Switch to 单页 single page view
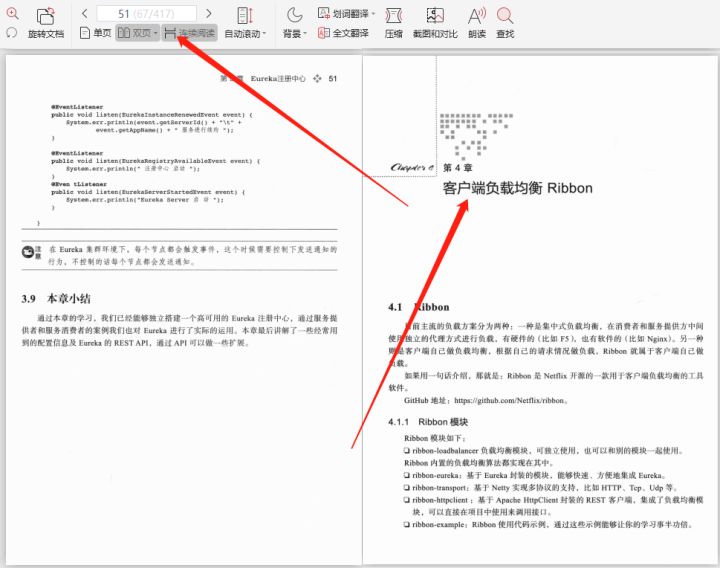 tap(96, 33)
